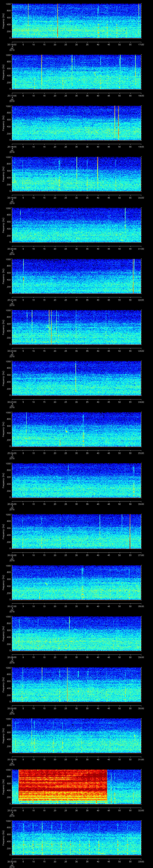Click the '20:00' end time label
The width and height of the screenshot is (153, 868).
click(141, 198)
